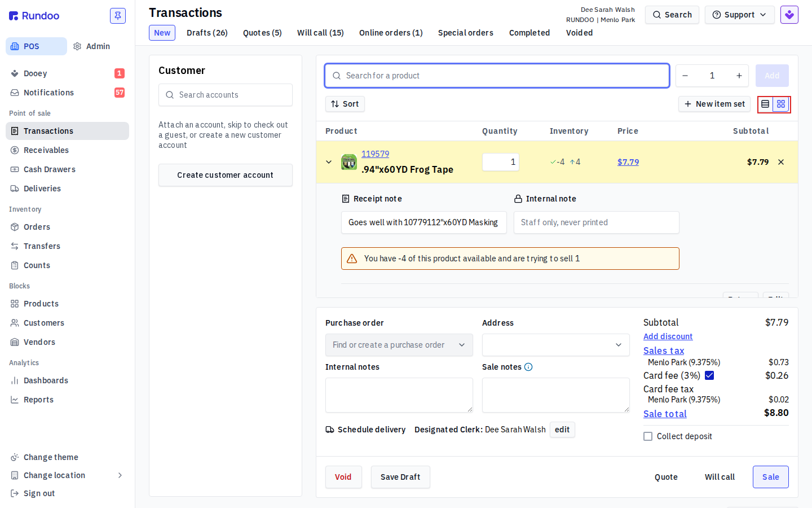Switch to list view layout icon

click(x=765, y=104)
